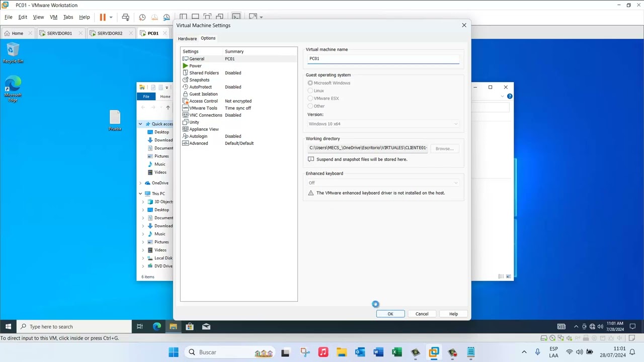Viewport: 644px width, 362px height.
Task: Select the Shared Folders settings row
Action: [x=238, y=73]
